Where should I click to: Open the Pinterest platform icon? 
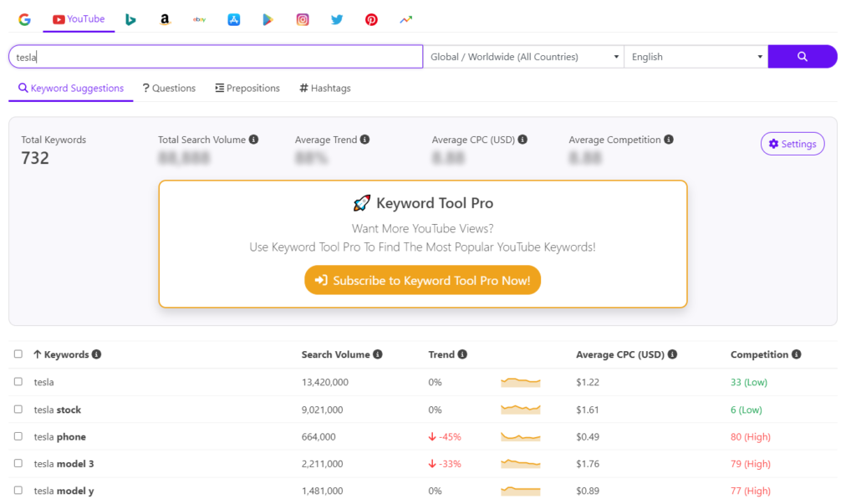pos(371,19)
